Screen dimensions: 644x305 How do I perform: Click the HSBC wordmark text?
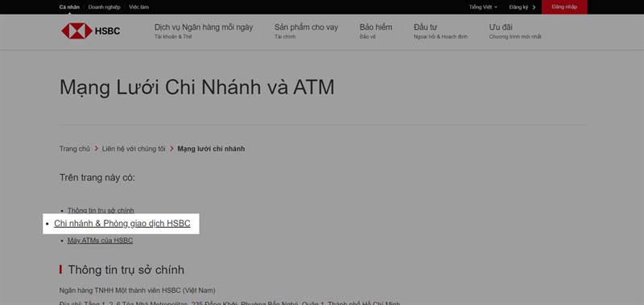pyautogui.click(x=107, y=31)
